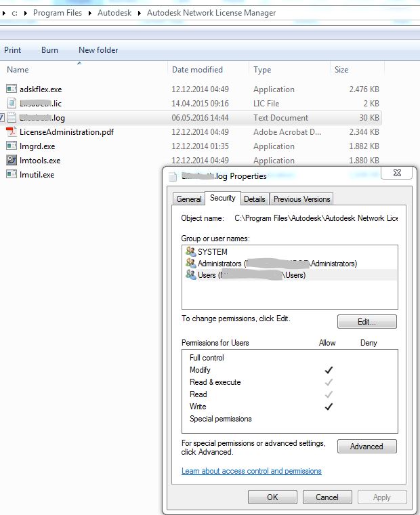Click the 06.05.2016 14:44 date cell
This screenshot has width=420, height=515.
point(200,118)
